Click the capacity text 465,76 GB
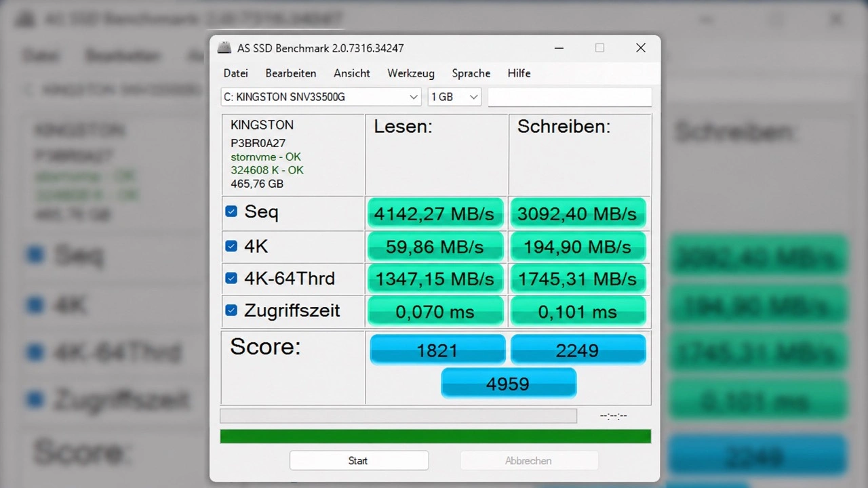 [x=257, y=184]
